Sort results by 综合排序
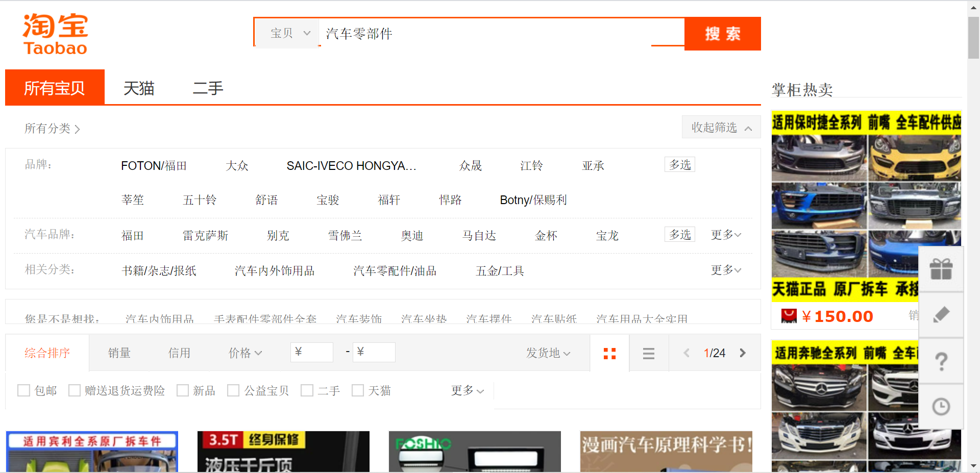Screen dimensions: 980x473 [x=47, y=353]
